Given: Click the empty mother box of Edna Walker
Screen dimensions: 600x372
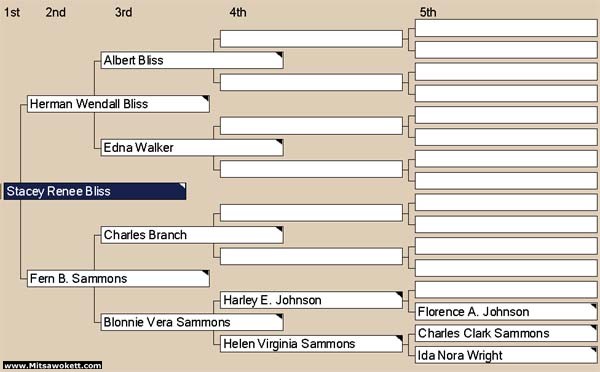Looking at the screenshot, I should [x=311, y=169].
